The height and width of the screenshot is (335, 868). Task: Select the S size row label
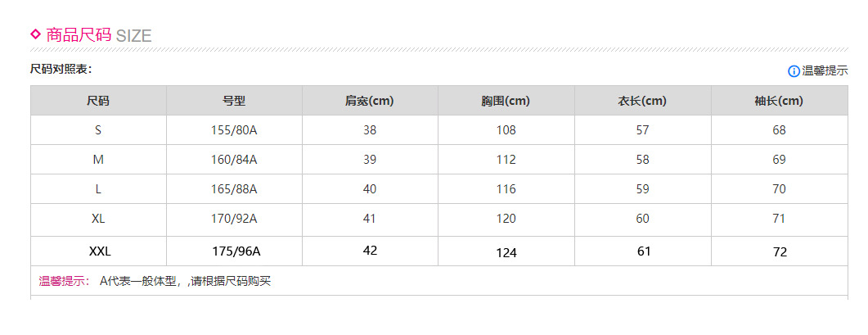[x=98, y=130]
